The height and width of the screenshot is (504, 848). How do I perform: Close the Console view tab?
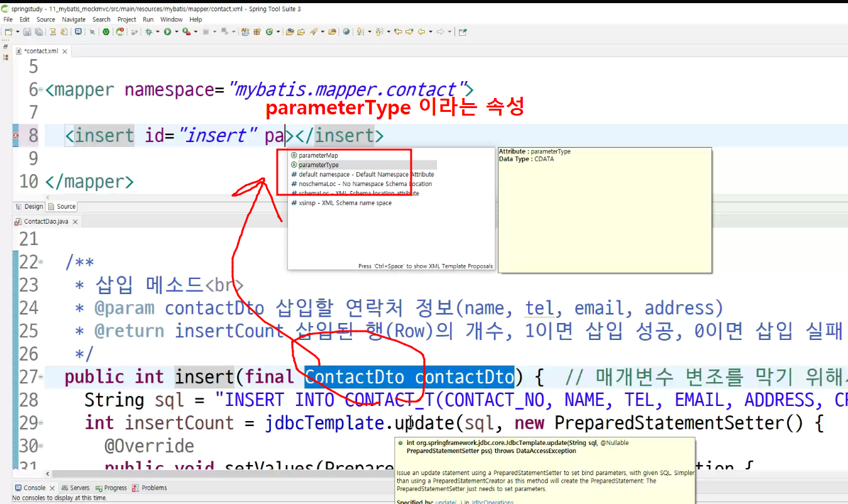(x=52, y=488)
